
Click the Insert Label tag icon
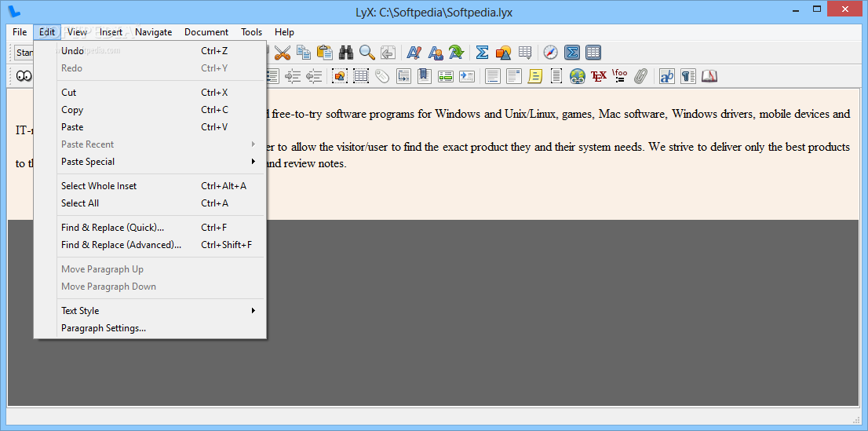(382, 76)
